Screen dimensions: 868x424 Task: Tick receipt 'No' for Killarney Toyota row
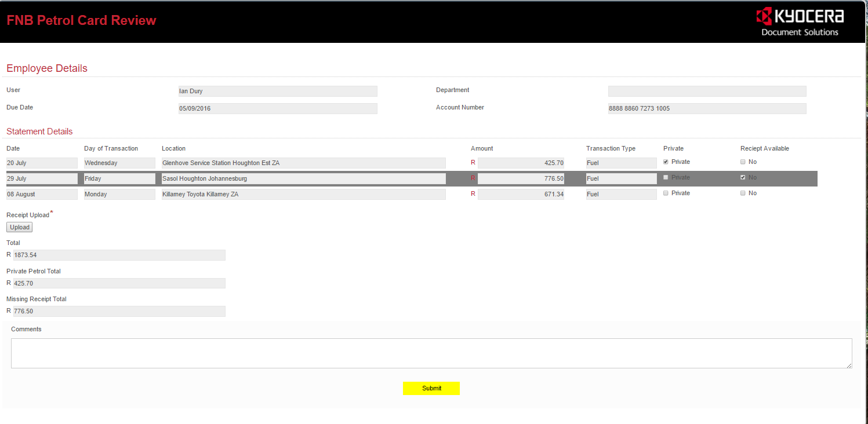click(x=743, y=193)
